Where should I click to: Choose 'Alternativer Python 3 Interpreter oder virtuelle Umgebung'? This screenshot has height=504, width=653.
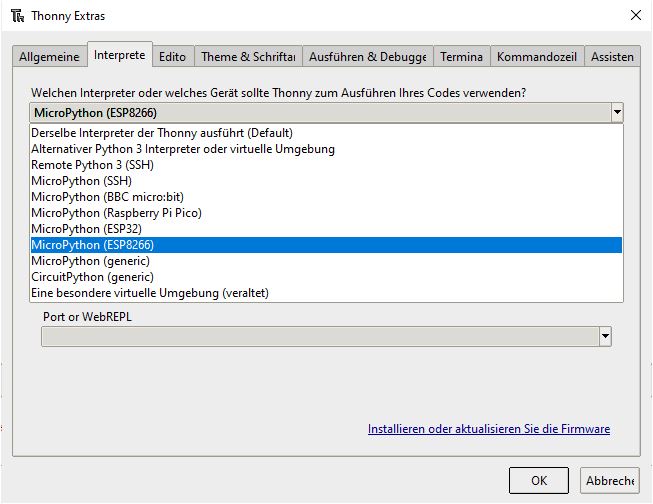coord(326,149)
